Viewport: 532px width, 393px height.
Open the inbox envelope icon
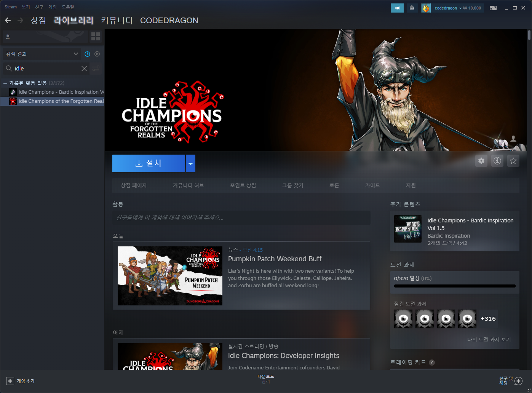(x=412, y=8)
